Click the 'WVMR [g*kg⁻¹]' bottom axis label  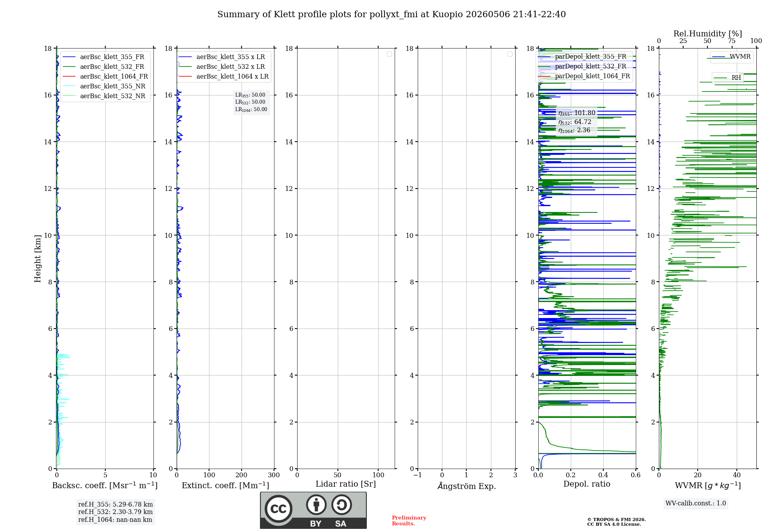pos(708,485)
